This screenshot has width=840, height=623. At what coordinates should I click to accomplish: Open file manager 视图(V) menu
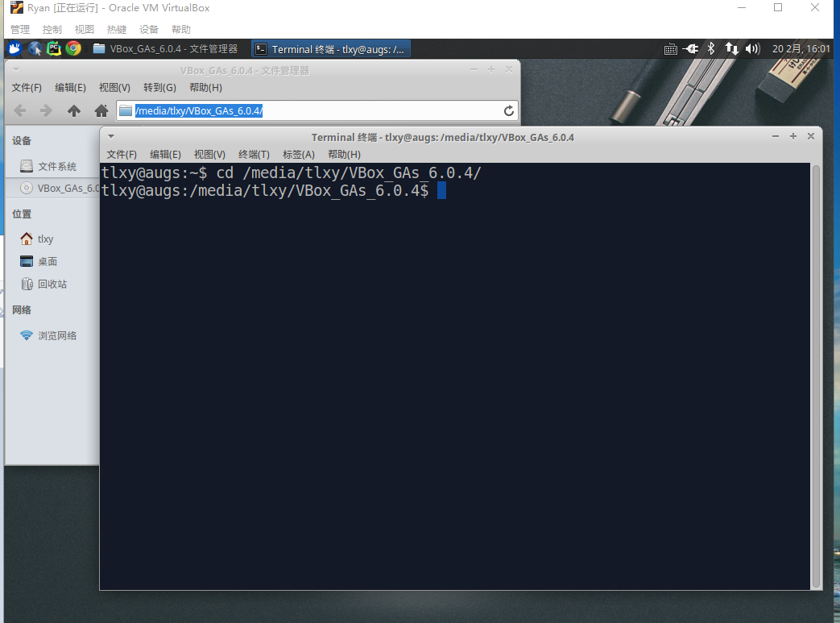114,87
